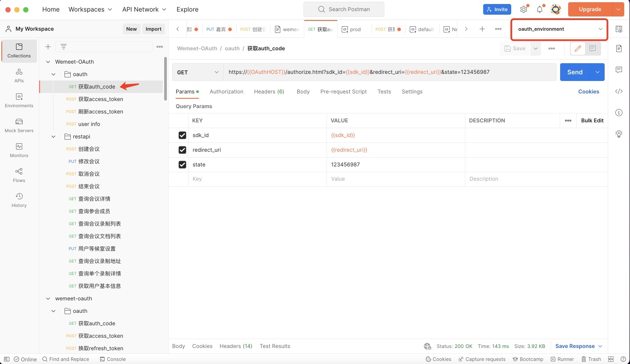
Task: Switch to the Pre-request Script tab
Action: [x=343, y=92]
